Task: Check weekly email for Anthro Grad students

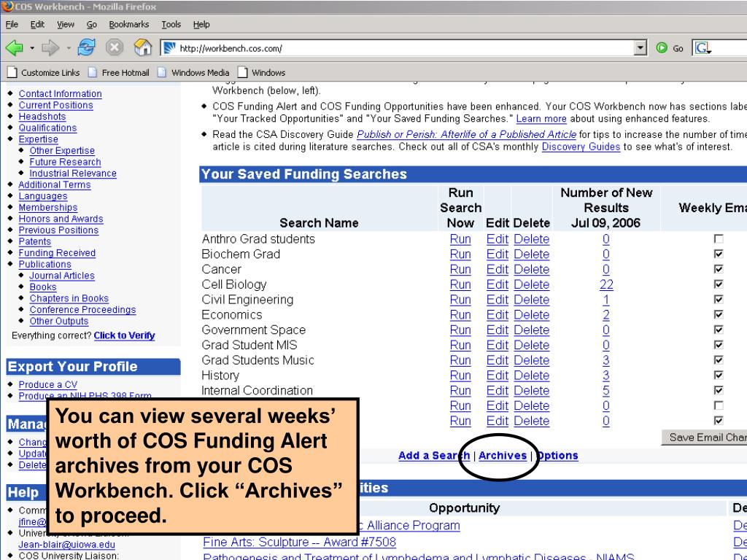Action: tap(719, 239)
